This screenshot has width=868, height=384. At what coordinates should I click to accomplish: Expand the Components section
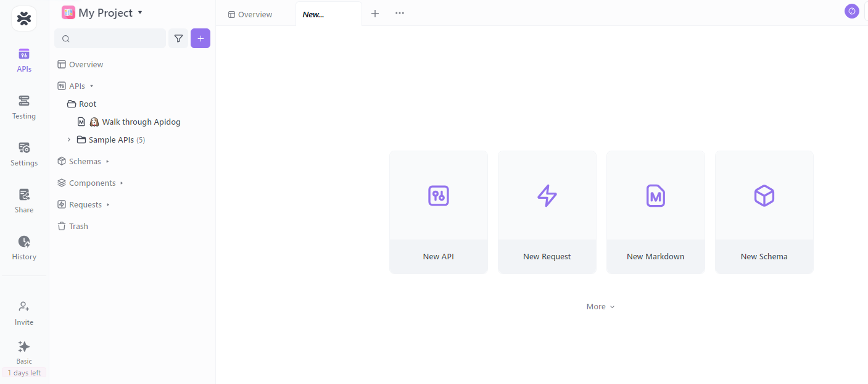tap(122, 183)
